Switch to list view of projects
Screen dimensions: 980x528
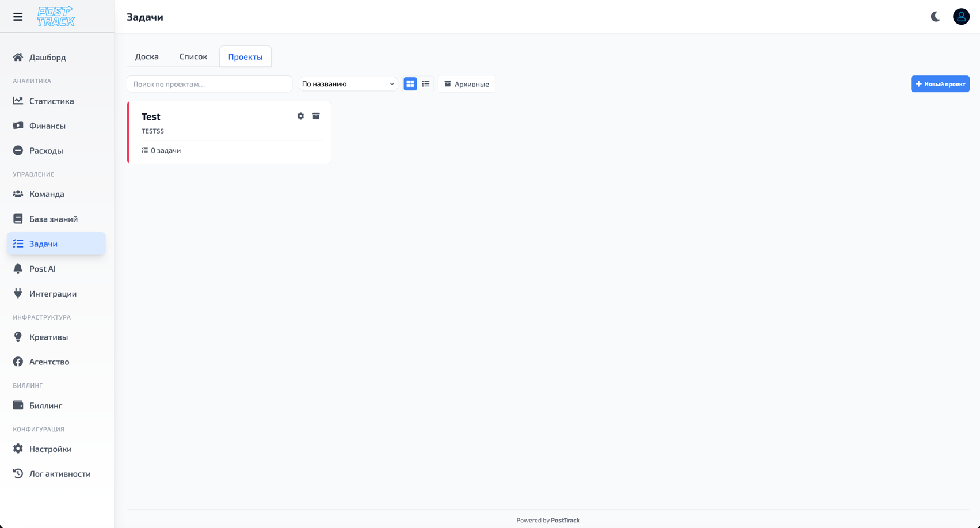426,83
